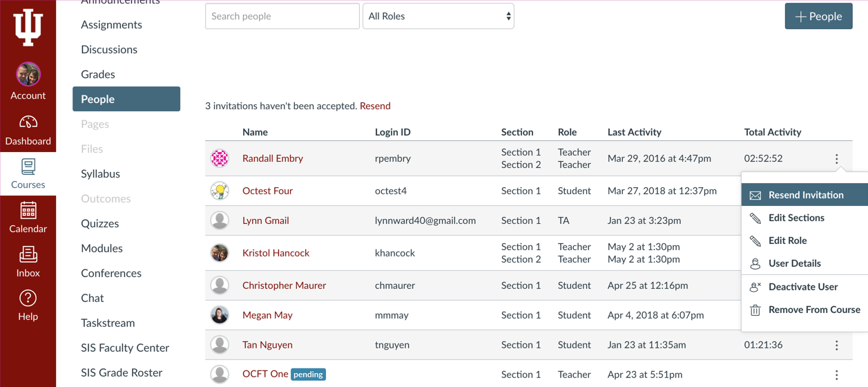
Task: Click login ID lynnward40@gmail.com
Action: click(x=425, y=220)
